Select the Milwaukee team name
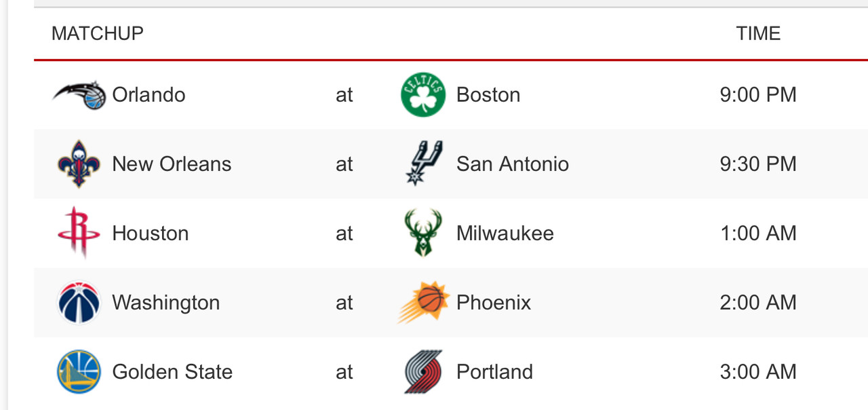Screen dimensions: 868x410 [x=505, y=233]
